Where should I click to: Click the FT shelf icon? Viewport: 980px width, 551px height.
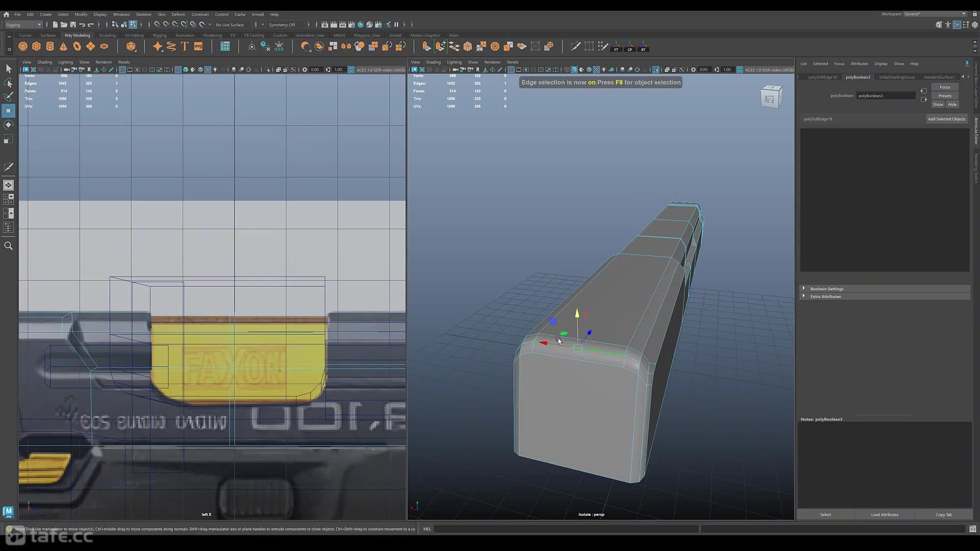point(616,46)
